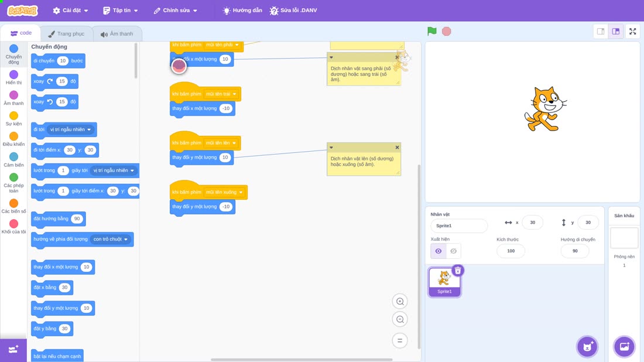The image size is (644, 362).
Task: Select the Chuyển động block category
Action: [13, 54]
